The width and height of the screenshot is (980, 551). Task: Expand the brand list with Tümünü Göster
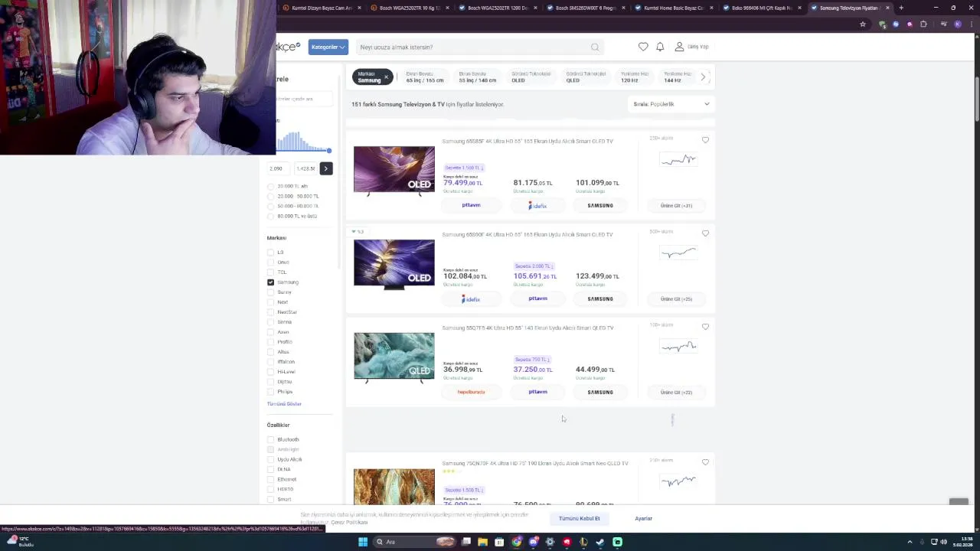point(284,403)
